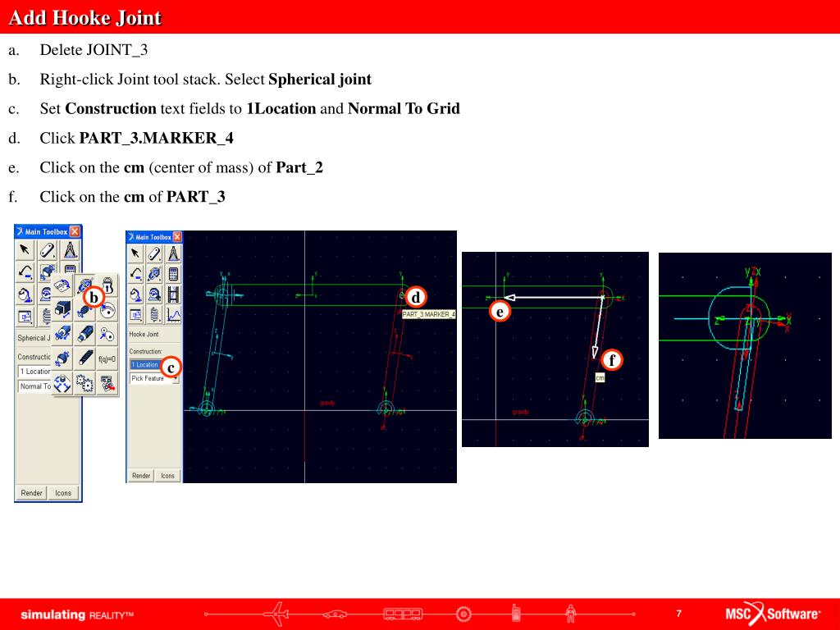Image resolution: width=840 pixels, height=630 pixels.
Task: Choose the Gear pair icon in the flyout
Action: (84, 383)
